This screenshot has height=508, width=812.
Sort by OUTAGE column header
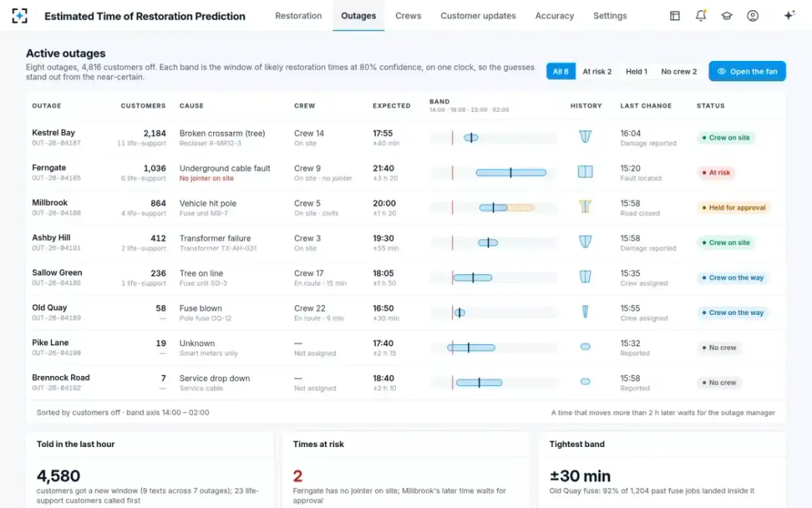click(x=47, y=106)
